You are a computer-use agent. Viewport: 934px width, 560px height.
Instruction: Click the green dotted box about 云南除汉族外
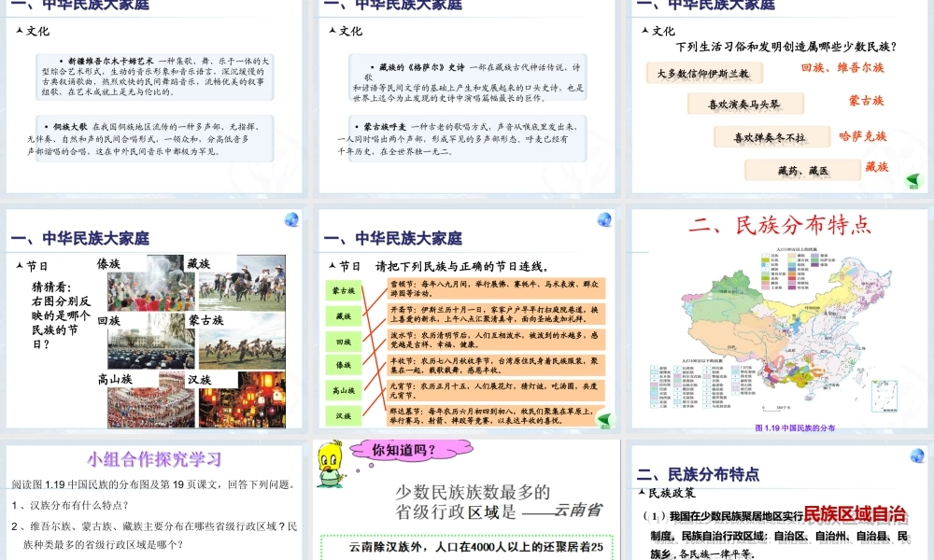coord(468,548)
